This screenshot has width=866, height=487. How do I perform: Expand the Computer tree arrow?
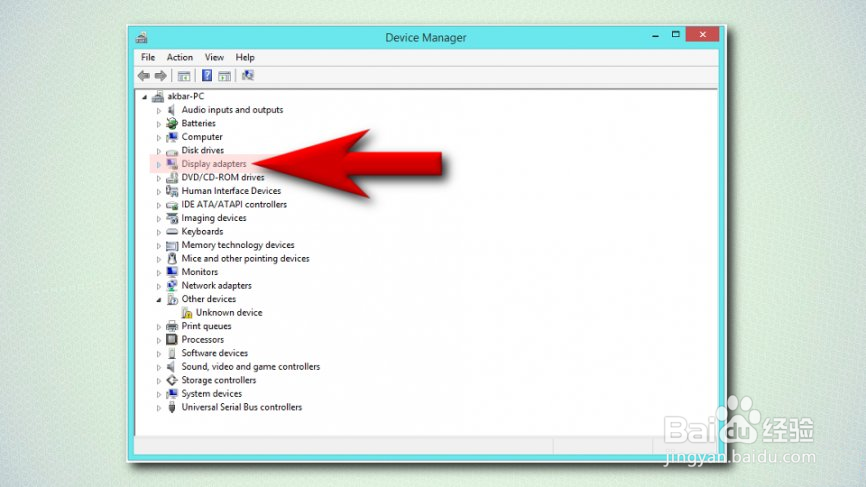click(159, 137)
